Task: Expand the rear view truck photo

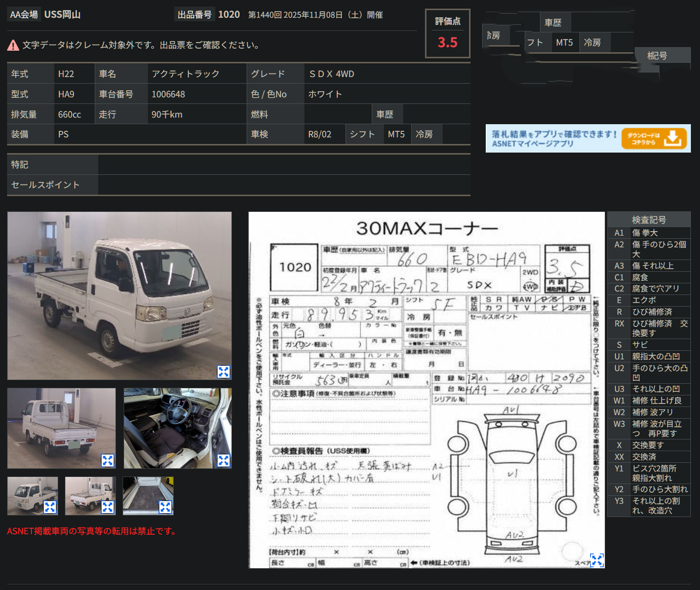Action: 107,460
